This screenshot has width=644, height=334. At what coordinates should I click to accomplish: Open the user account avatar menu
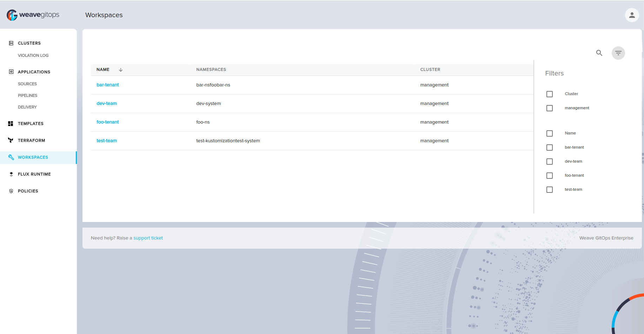coord(632,15)
